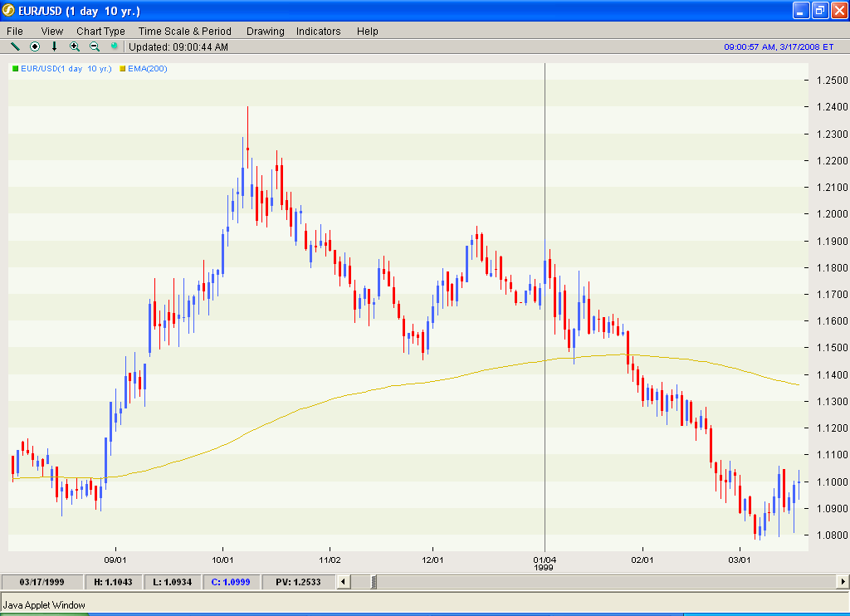Open the Indicators menu
This screenshot has height=616, width=850.
(318, 31)
